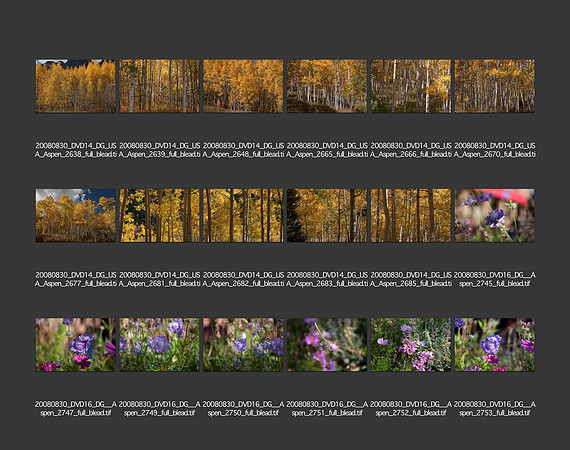Open the Aspen_2682 thumbnail
Image resolution: width=570 pixels, height=450 pixels.
click(243, 215)
